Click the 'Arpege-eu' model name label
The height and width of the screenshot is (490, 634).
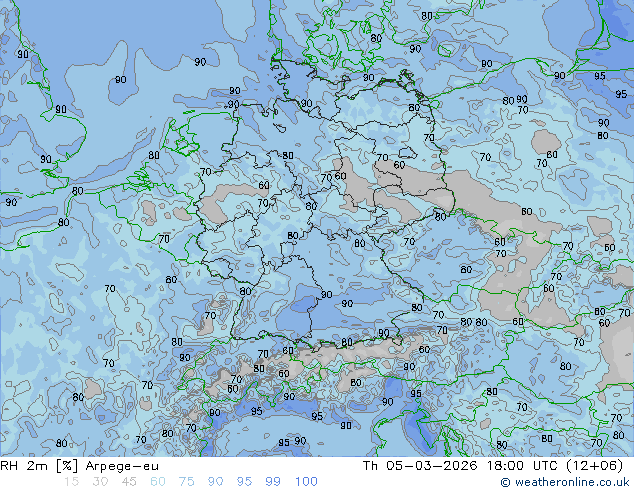122,466
